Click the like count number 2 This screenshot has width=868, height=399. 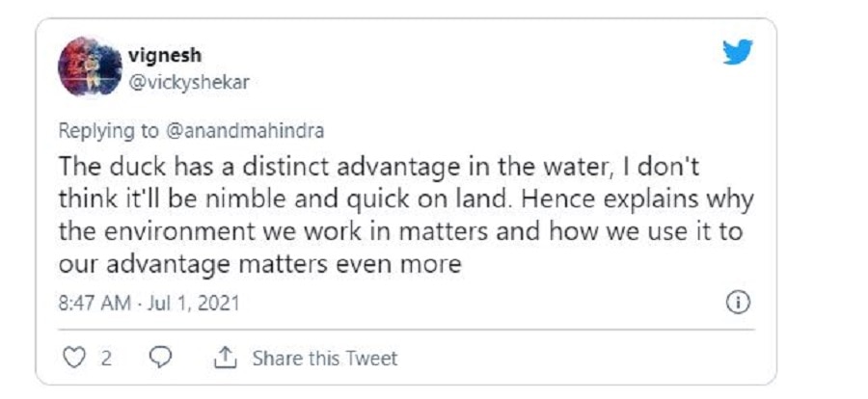106,359
